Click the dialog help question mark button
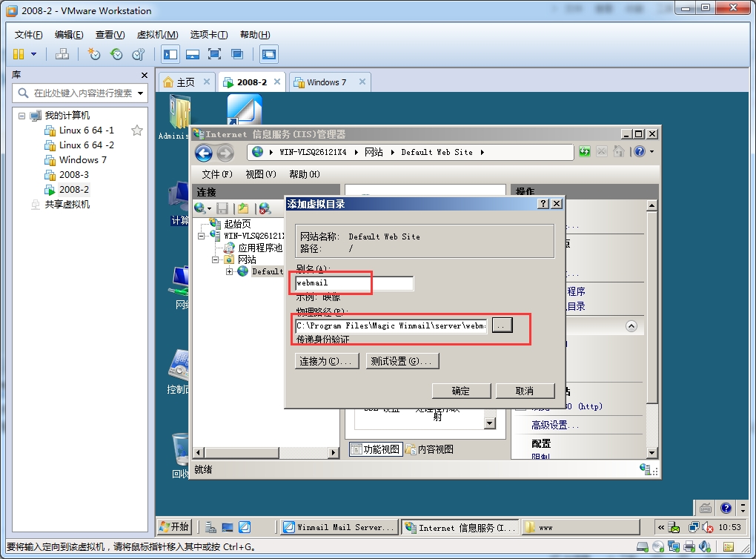 pyautogui.click(x=543, y=204)
